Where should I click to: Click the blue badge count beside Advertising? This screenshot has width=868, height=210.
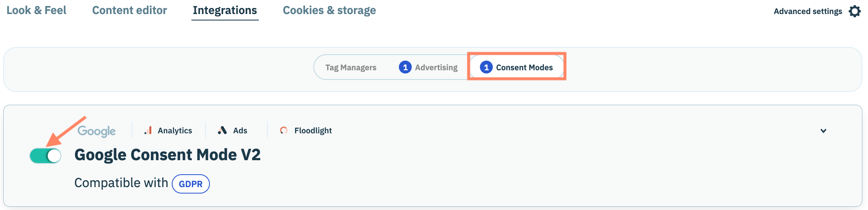405,67
